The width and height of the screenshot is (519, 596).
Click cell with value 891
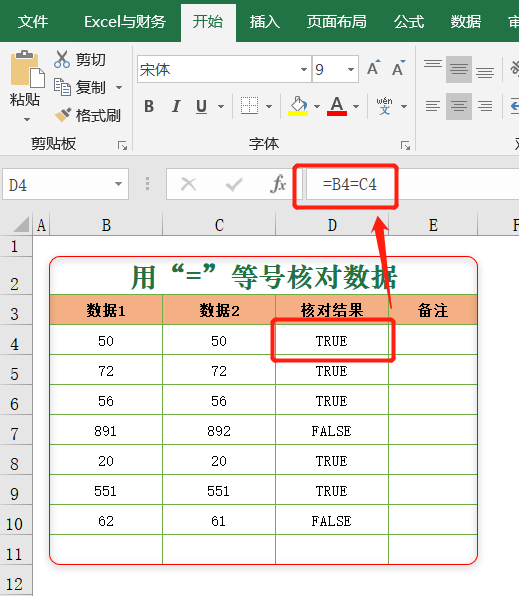(106, 431)
